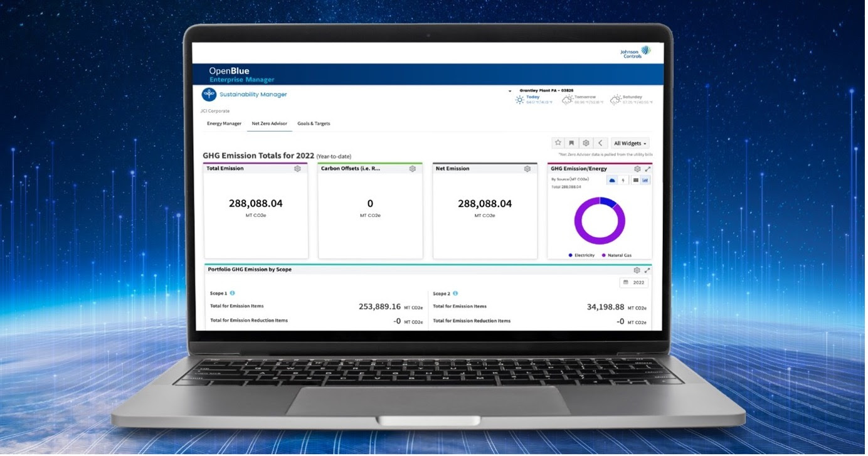Toggle the cloud emissions view in GHG Emission/Energy
868x456 pixels.
612,180
